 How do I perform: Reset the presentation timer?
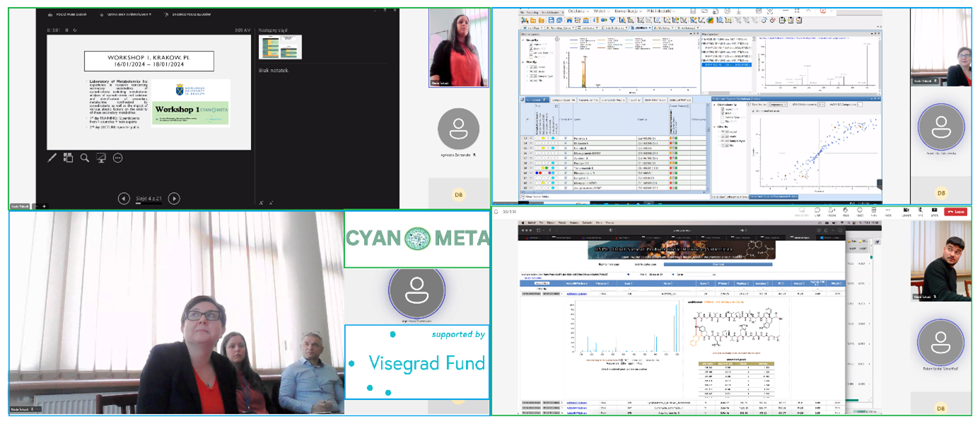pyautogui.click(x=76, y=30)
